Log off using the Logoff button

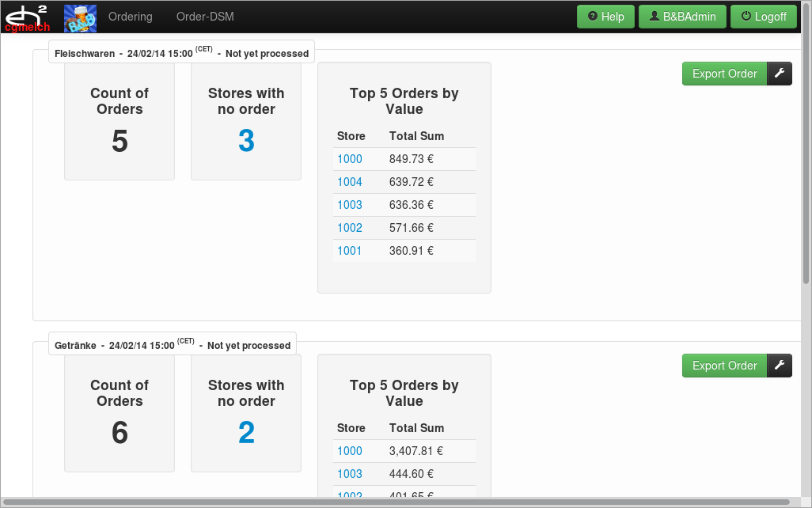(x=763, y=17)
